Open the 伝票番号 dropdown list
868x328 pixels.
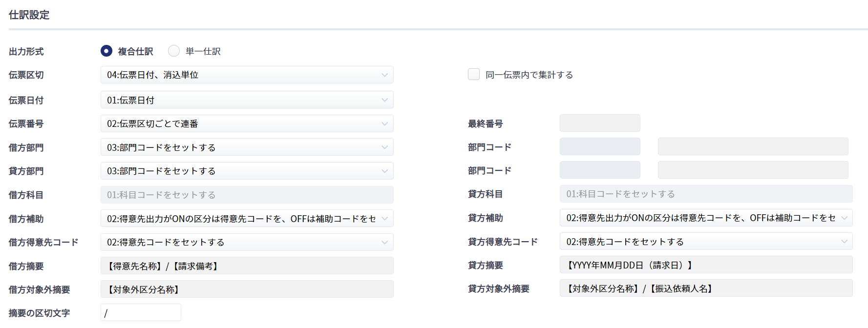pyautogui.click(x=247, y=123)
